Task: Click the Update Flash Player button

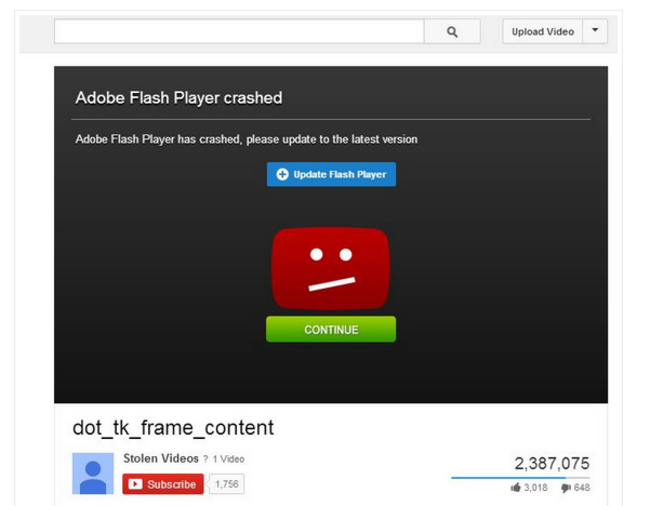Action: click(331, 174)
